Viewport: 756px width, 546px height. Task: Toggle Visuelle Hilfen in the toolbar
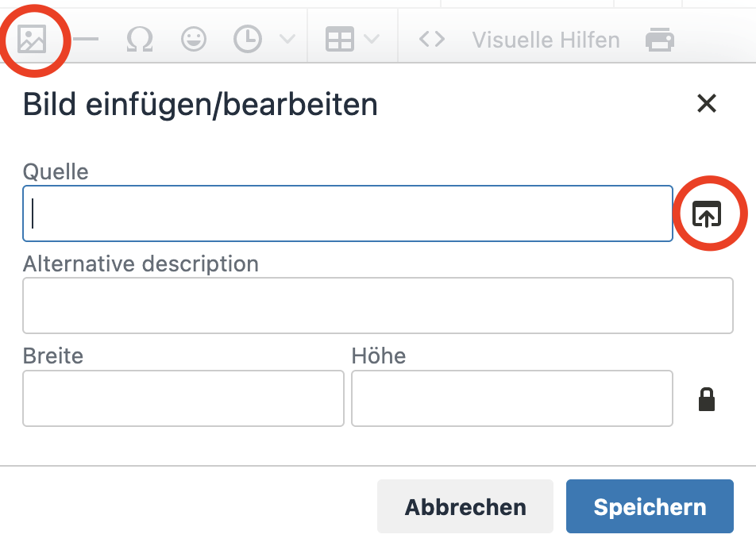coord(546,40)
